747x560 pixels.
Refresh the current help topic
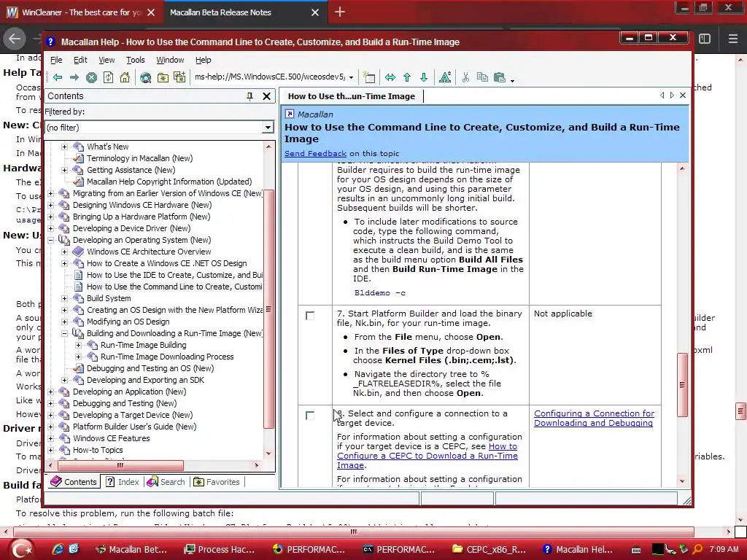point(108,77)
